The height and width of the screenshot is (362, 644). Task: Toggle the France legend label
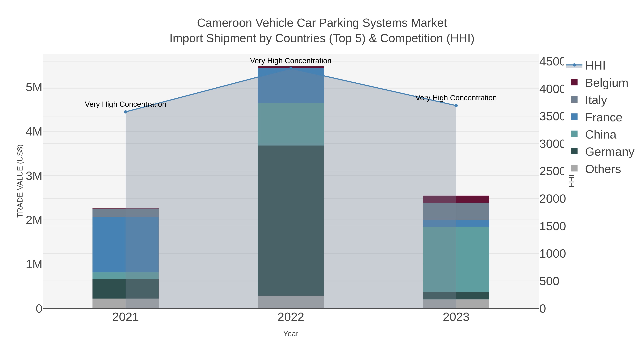click(x=604, y=117)
